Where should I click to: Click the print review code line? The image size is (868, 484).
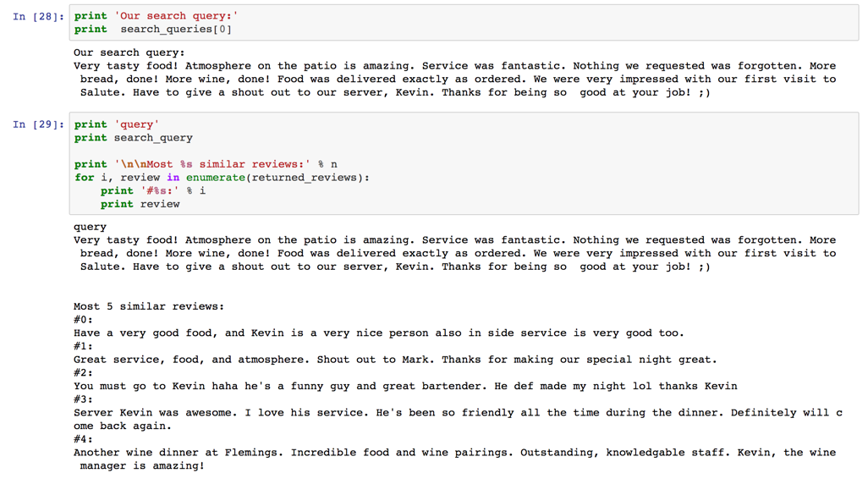(x=140, y=204)
